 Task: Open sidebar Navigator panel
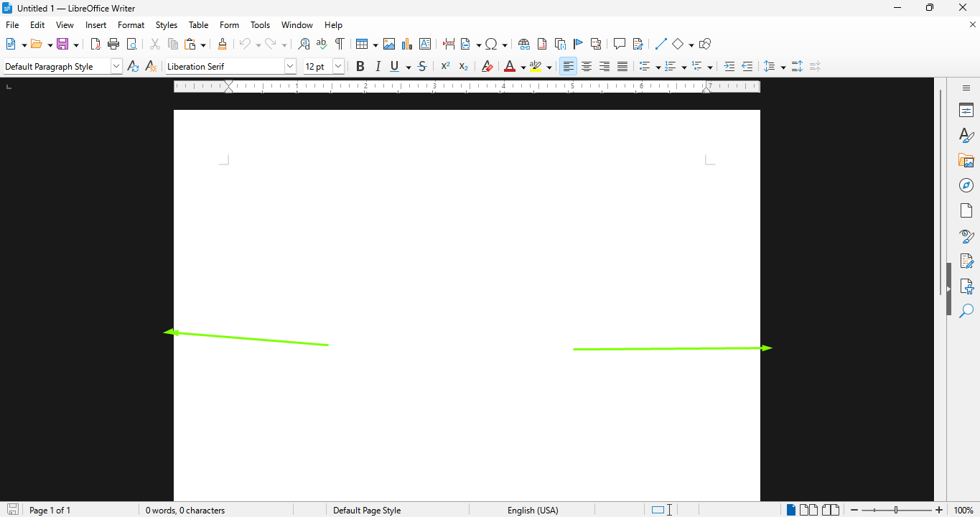click(966, 185)
